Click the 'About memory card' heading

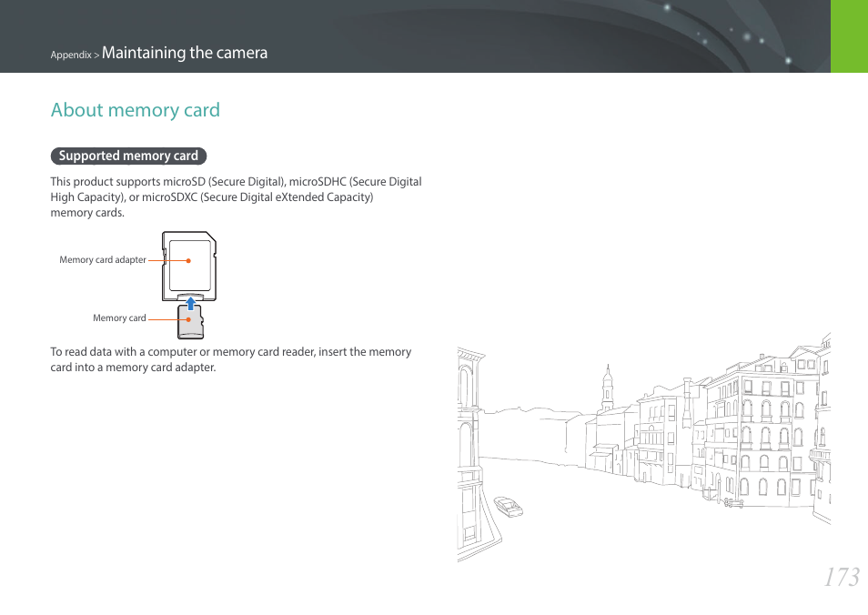pyautogui.click(x=135, y=109)
